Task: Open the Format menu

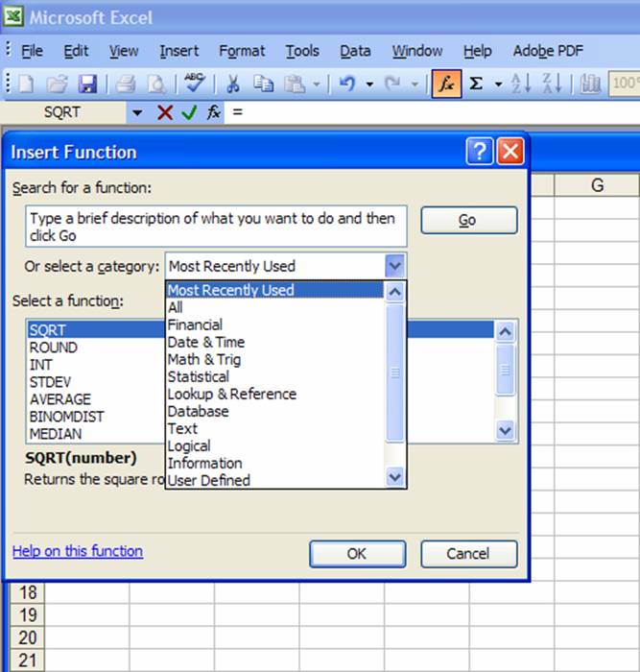Action: tap(242, 51)
